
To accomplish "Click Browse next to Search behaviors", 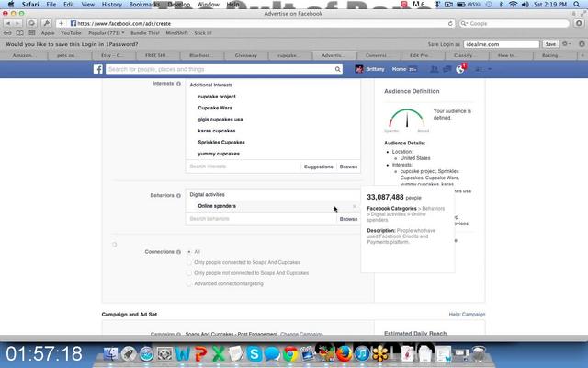I will pos(348,219).
